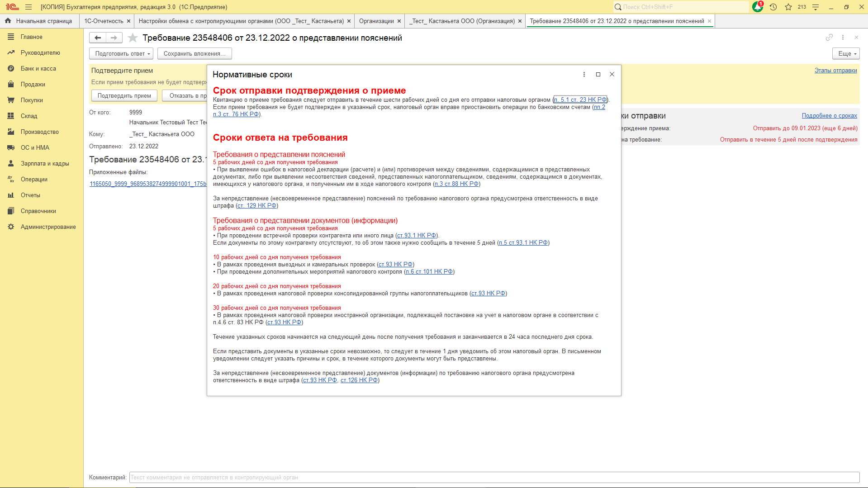This screenshot has height=488, width=868.
Task: Open п.6 ст.101 НК РФ link
Action: tap(429, 271)
